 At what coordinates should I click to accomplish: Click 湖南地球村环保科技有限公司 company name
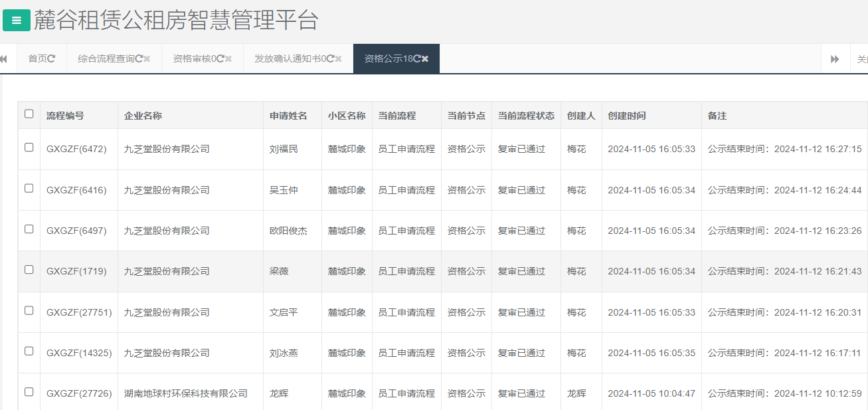point(186,392)
